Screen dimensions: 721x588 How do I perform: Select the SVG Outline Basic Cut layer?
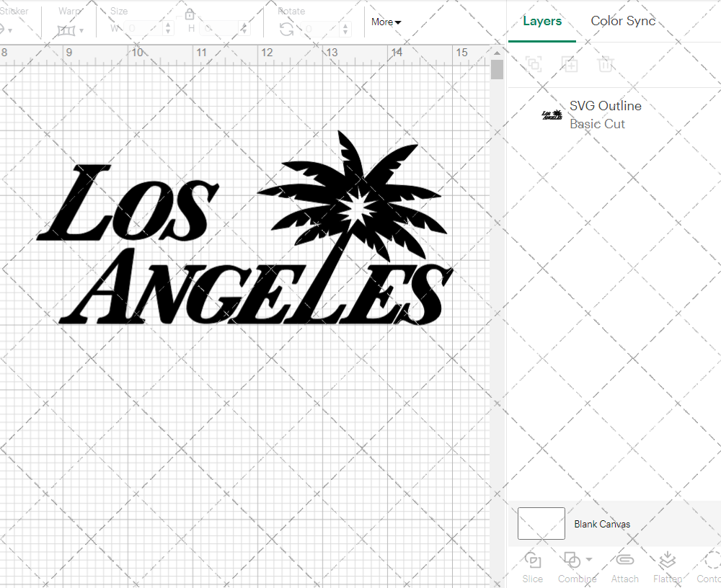pyautogui.click(x=606, y=115)
